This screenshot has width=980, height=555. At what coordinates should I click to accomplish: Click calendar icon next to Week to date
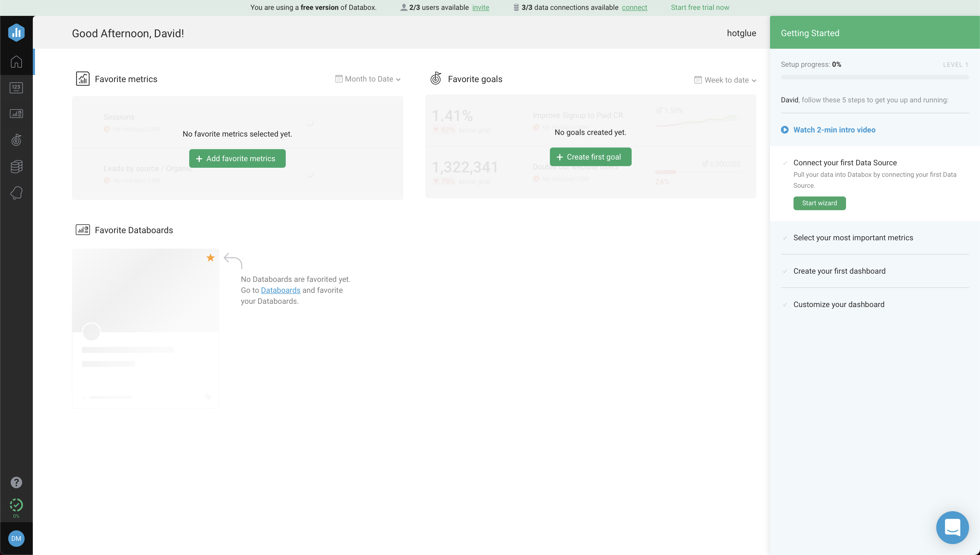pyautogui.click(x=698, y=80)
